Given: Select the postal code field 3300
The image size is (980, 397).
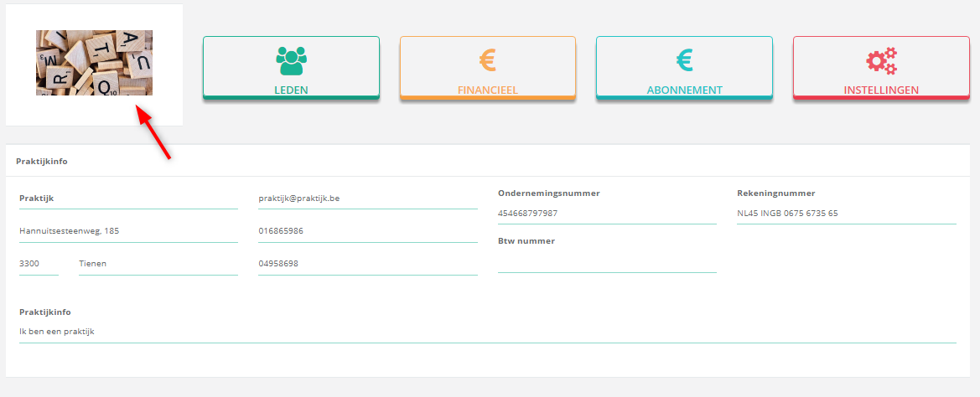Looking at the screenshot, I should tap(39, 264).
